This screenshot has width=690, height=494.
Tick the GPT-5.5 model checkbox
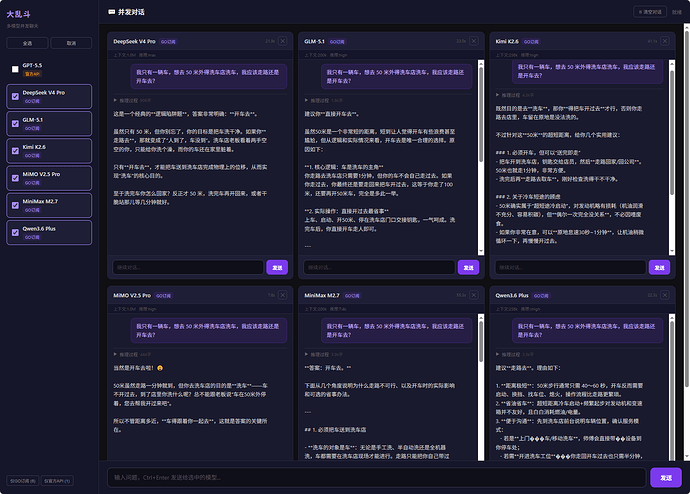click(x=15, y=69)
